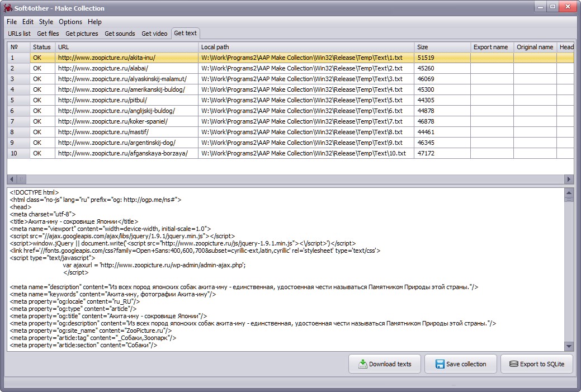The image size is (581, 392).
Task: Switch to the Get sounds tab
Action: (x=120, y=34)
